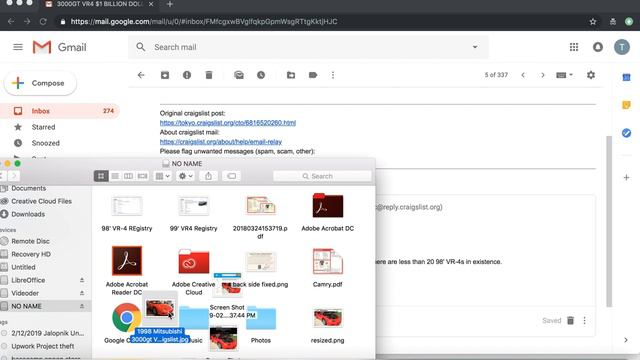Open Gmail main menu hamburger icon
Viewport: 640px width, 360px height.
(18, 47)
